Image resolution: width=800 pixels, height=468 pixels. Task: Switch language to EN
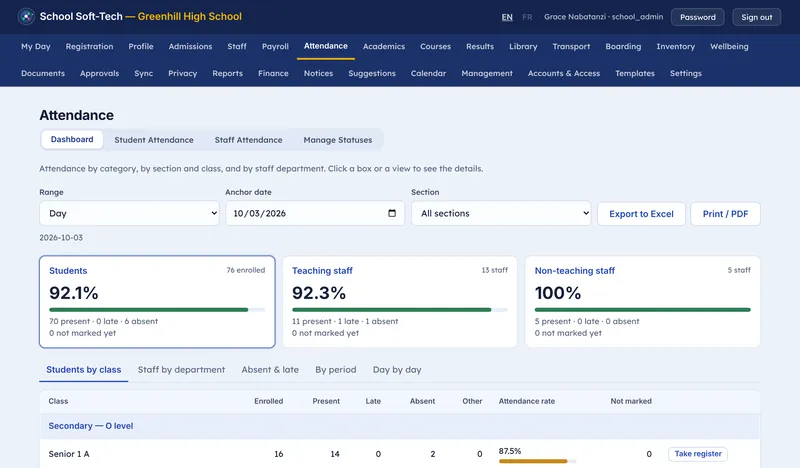coord(507,17)
